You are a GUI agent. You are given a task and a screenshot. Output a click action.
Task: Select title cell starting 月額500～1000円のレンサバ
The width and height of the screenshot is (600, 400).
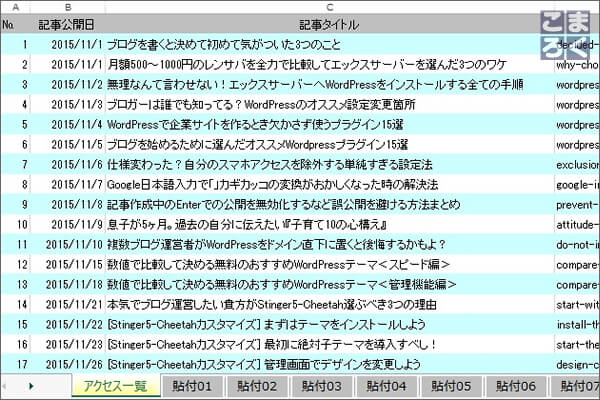pyautogui.click(x=329, y=64)
